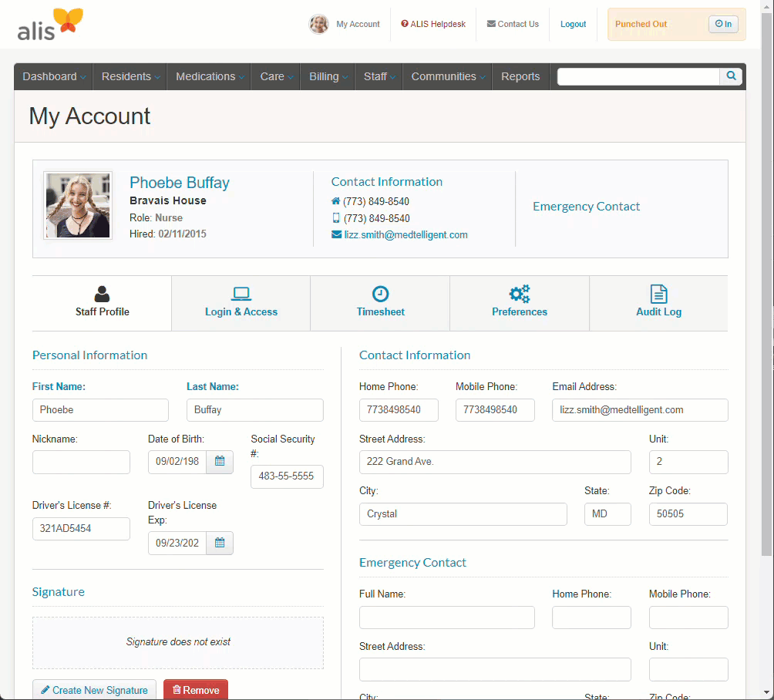Expand the Medications dropdown menu
This screenshot has width=774, height=700.
209,76
